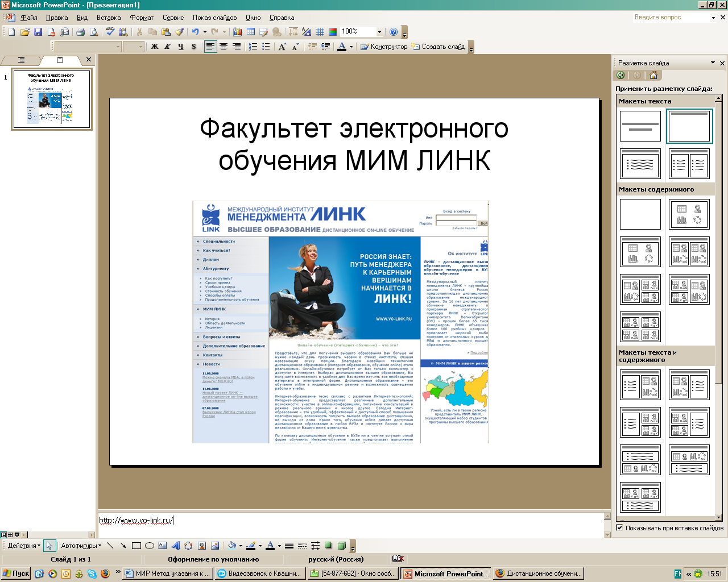Open the Действия dropdown menu
728x582 pixels.
(x=24, y=546)
